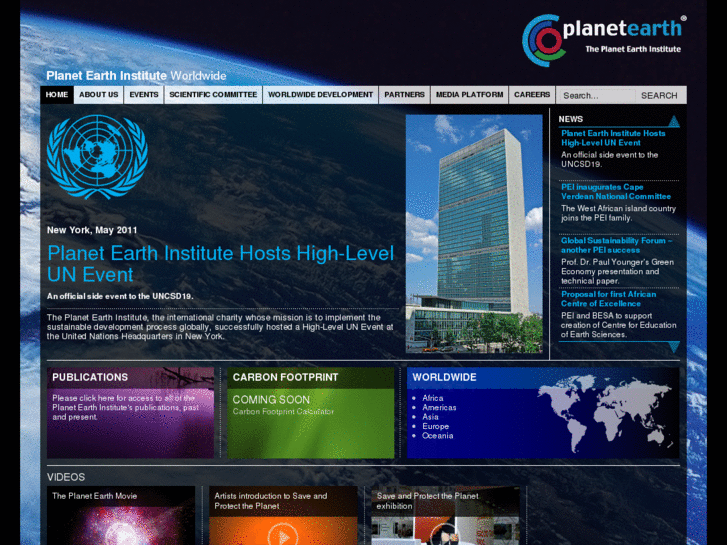Open Partners page
This screenshot has width=727, height=545.
pyautogui.click(x=404, y=95)
